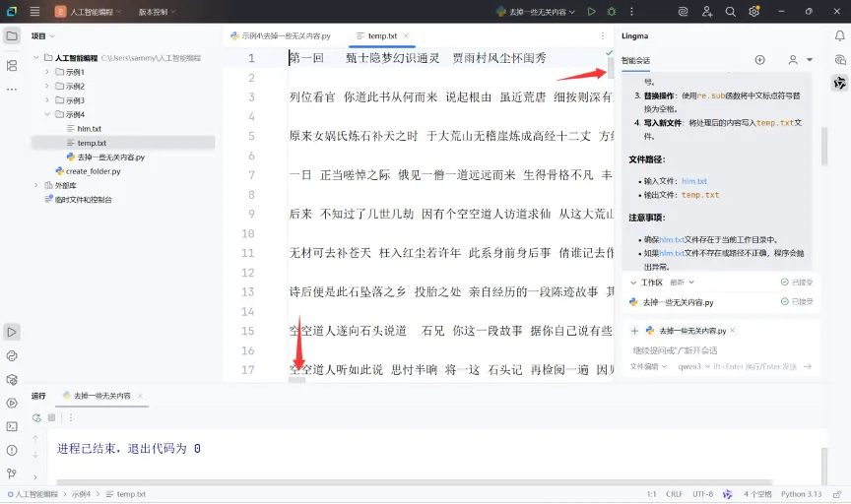Expand the 示例3 folder
851x504 pixels.
coord(46,99)
